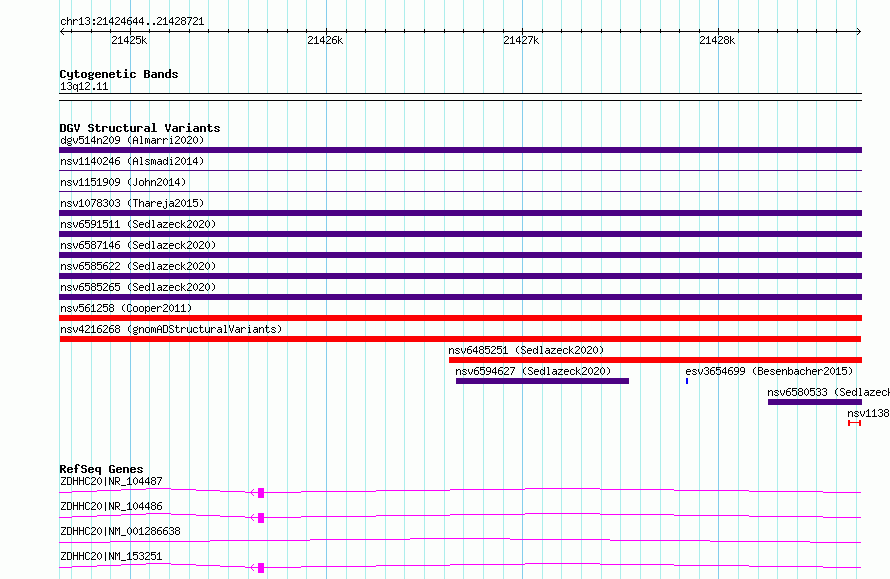The image size is (890, 579).
Task: Select ZDHHC20|NM_153251 gene label
Action: [x=111, y=556]
